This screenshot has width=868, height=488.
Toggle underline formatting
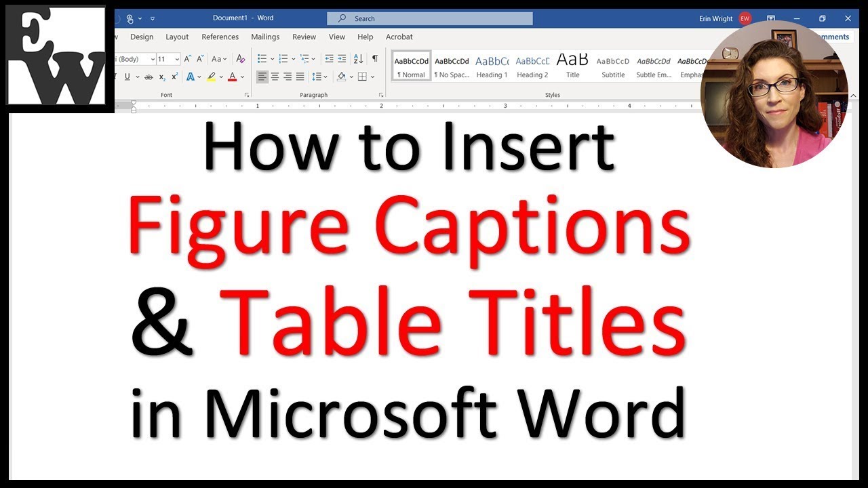pos(127,77)
